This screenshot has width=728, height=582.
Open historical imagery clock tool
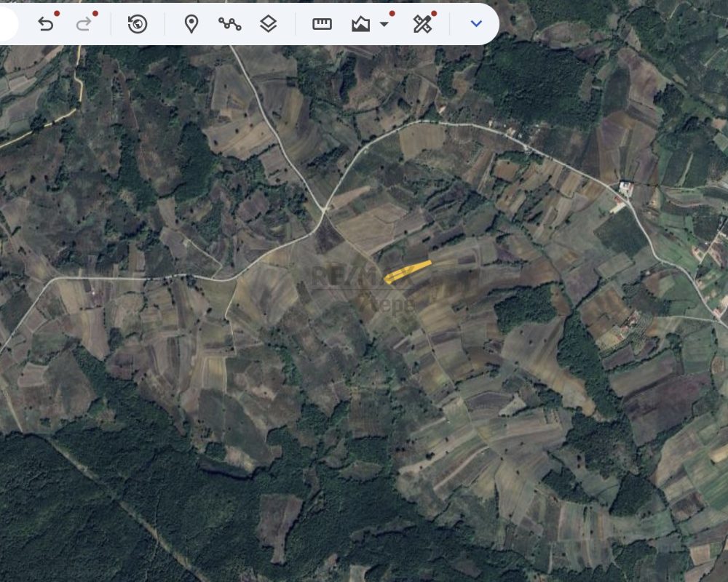coord(138,24)
